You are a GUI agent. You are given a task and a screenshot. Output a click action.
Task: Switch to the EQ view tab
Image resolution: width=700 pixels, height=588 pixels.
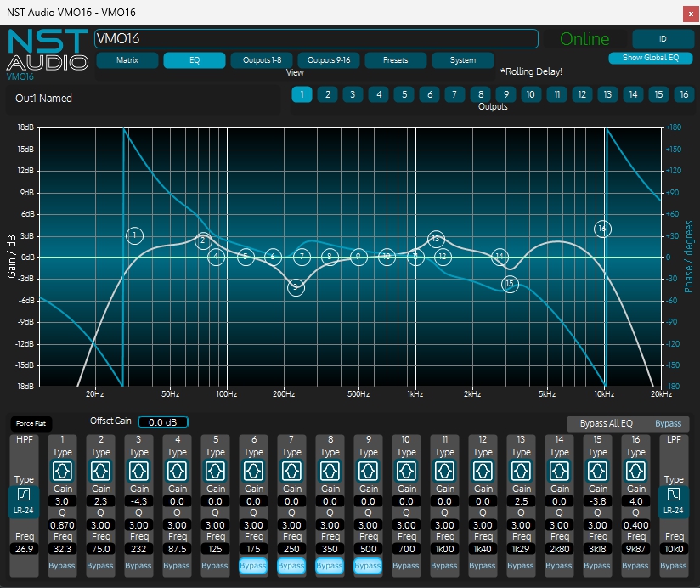point(195,60)
